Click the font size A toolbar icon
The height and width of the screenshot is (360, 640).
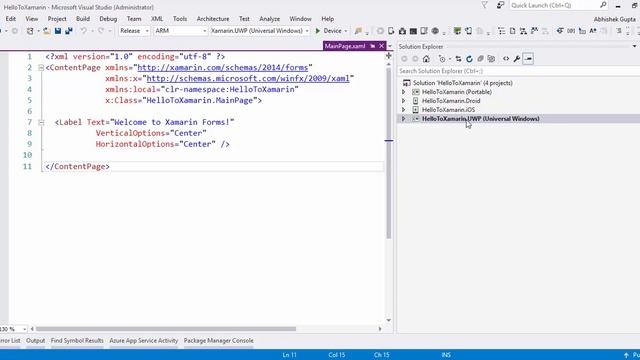click(x=593, y=31)
